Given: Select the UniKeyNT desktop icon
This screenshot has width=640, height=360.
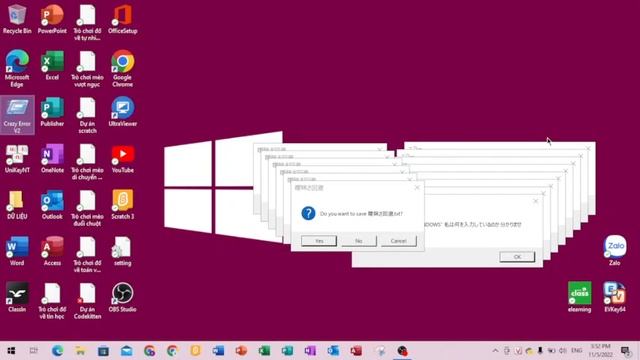Looking at the screenshot, I should point(17,159).
